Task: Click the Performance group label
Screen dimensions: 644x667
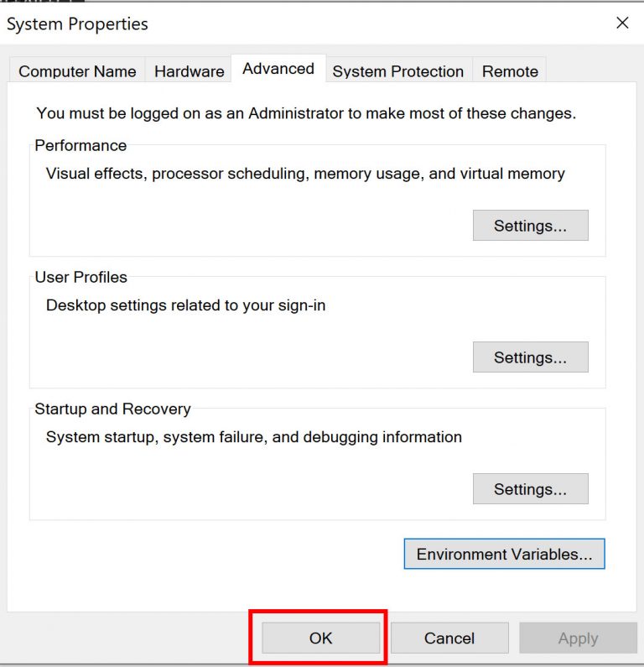Action: click(x=80, y=146)
